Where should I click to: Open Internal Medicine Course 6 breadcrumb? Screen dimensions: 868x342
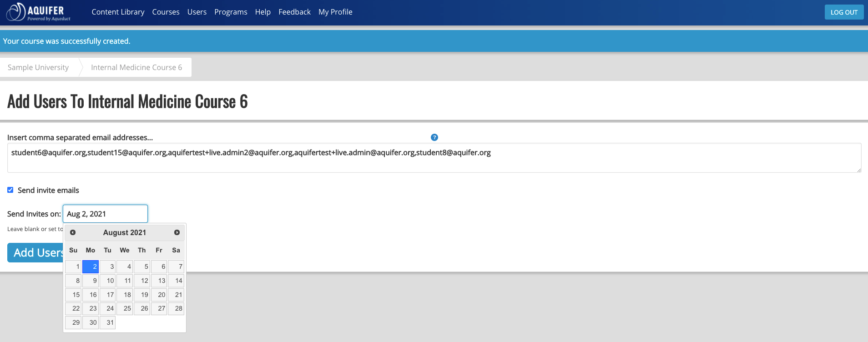(x=136, y=67)
